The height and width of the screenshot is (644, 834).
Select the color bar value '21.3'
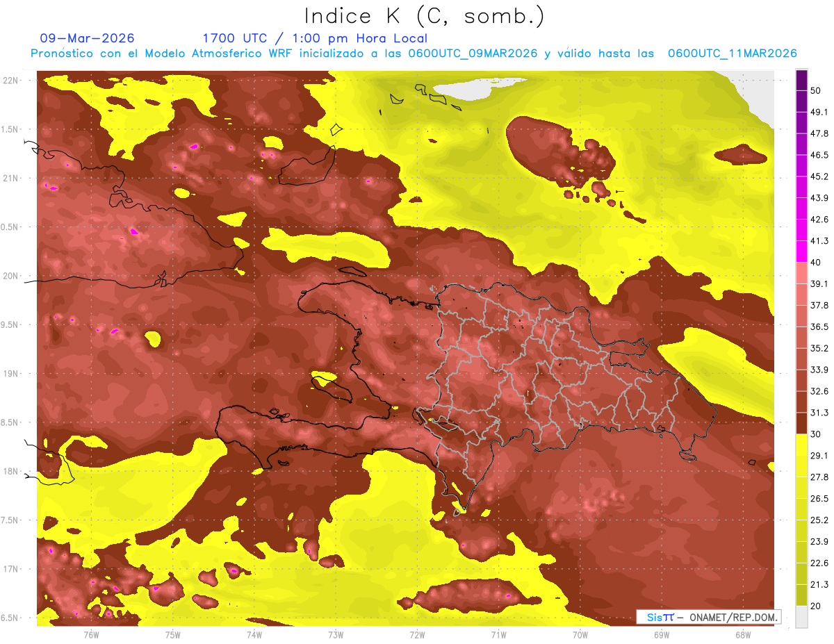[819, 585]
